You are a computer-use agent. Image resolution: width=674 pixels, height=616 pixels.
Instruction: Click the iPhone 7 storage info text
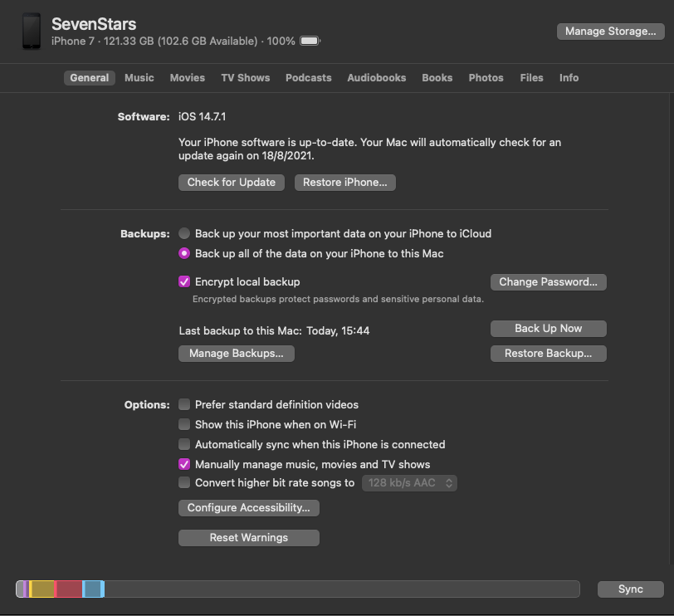[173, 42]
